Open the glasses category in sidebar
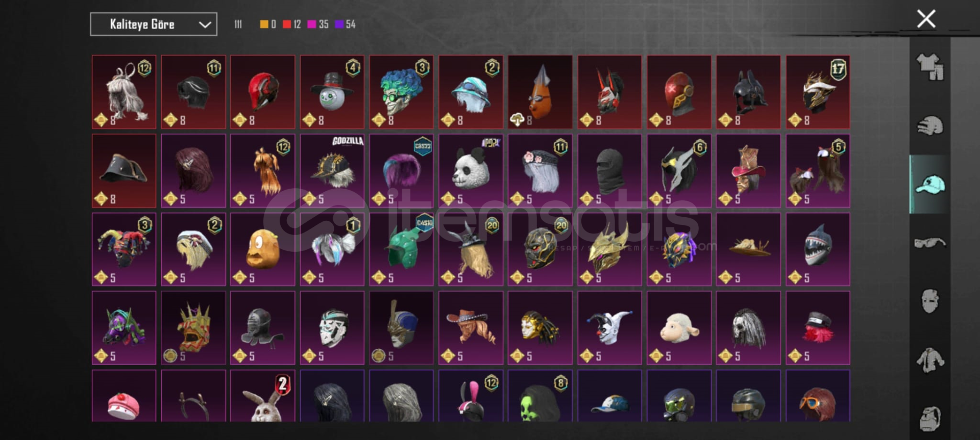 (x=930, y=243)
